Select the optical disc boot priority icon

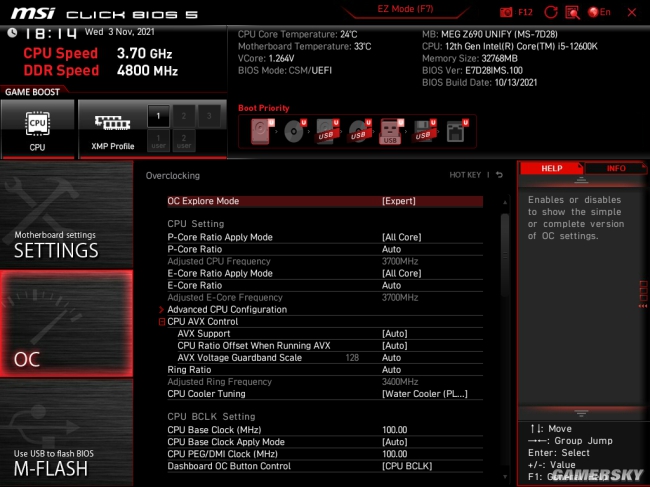click(295, 131)
